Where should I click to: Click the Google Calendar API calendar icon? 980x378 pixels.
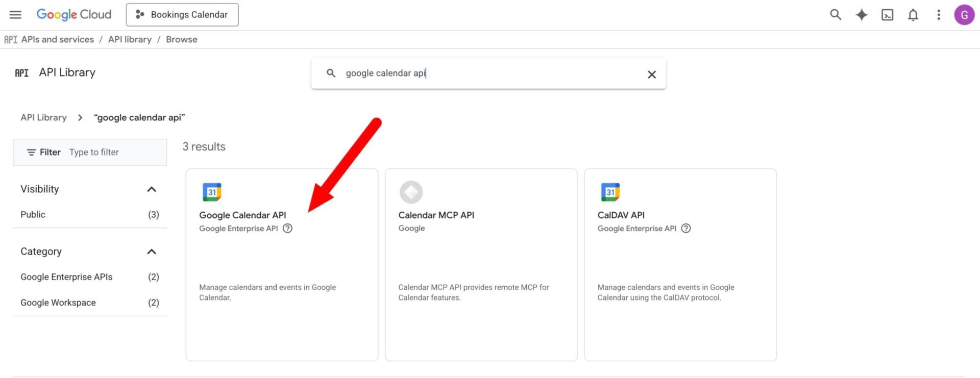[x=212, y=192]
